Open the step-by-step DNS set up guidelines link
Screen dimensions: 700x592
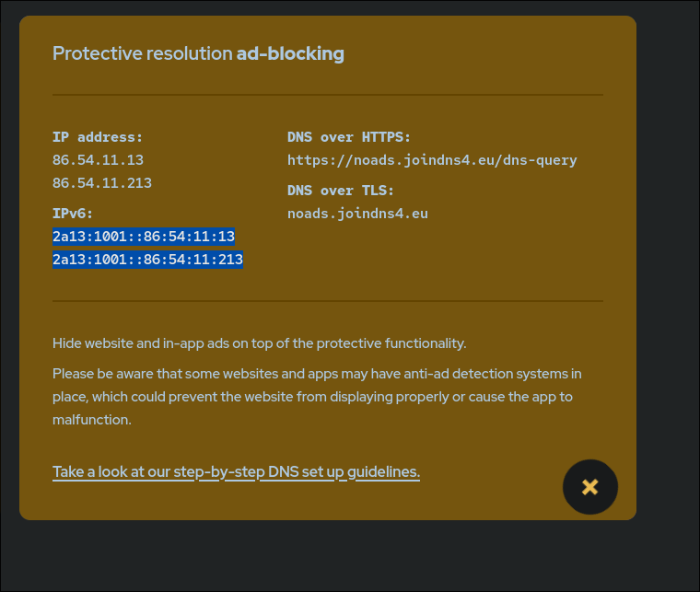(x=236, y=472)
